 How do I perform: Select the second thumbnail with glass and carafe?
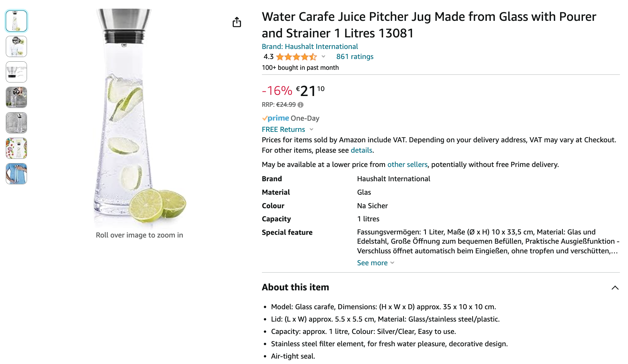pyautogui.click(x=16, y=46)
